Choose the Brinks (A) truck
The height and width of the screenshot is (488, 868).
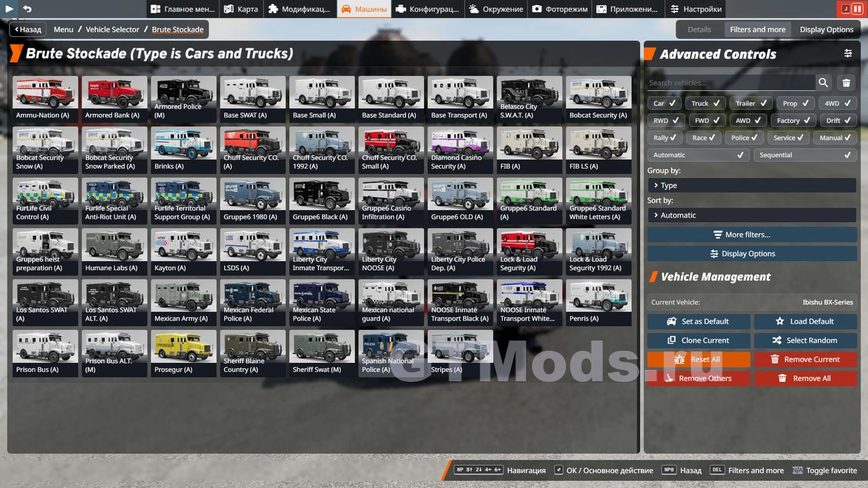184,150
